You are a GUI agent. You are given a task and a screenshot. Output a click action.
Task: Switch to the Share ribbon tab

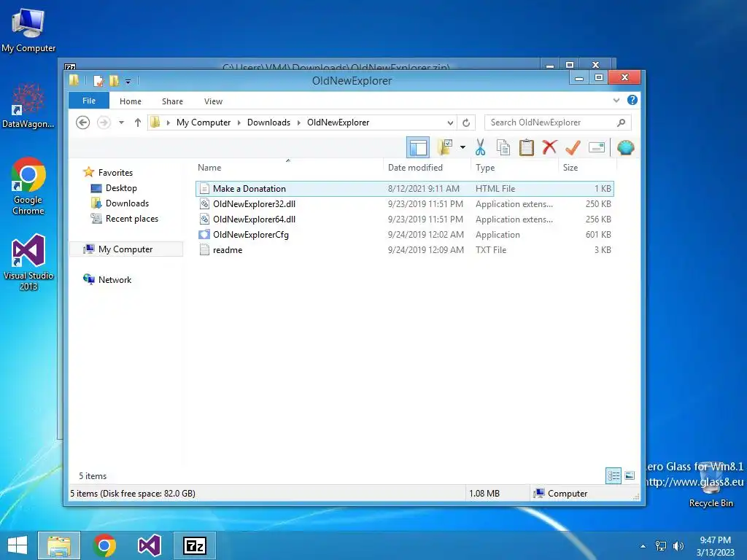coord(172,101)
